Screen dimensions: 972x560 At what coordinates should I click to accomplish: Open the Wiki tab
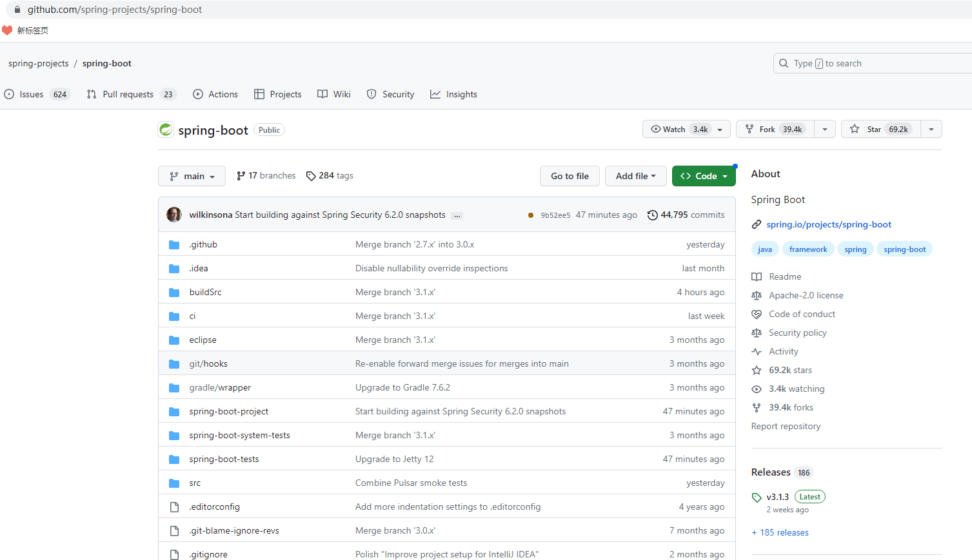tap(334, 94)
